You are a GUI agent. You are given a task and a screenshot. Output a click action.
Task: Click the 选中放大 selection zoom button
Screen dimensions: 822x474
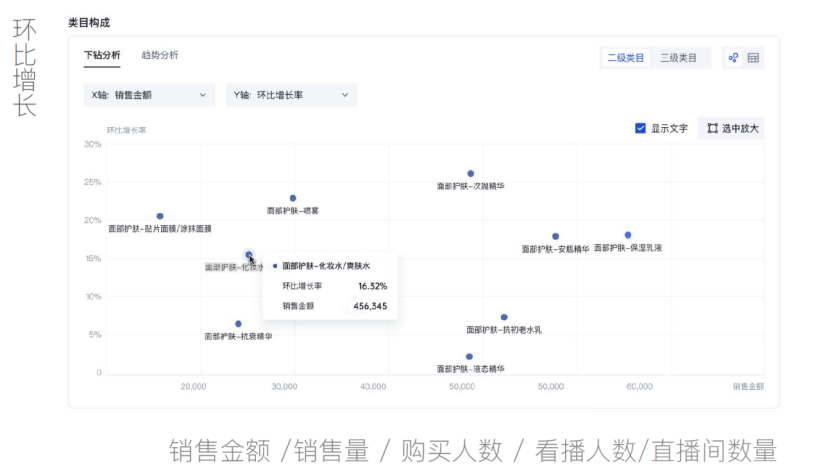(x=731, y=128)
